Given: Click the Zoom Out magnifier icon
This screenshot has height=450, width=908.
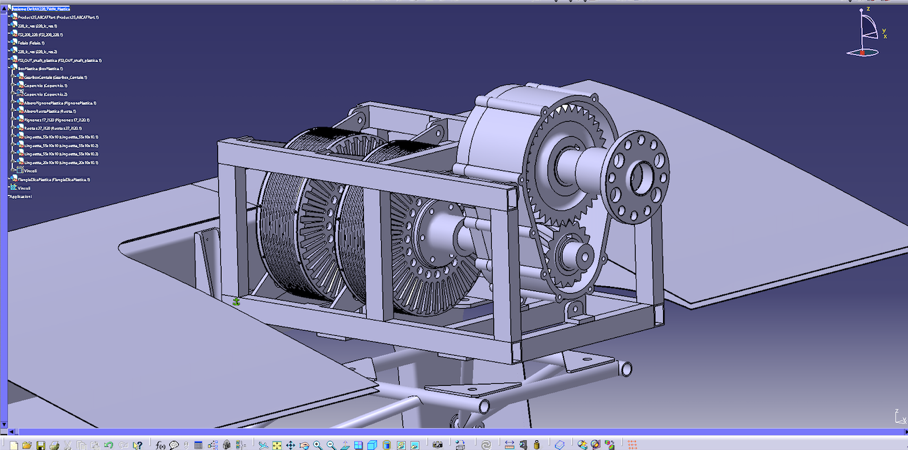Looking at the screenshot, I should click(x=331, y=445).
